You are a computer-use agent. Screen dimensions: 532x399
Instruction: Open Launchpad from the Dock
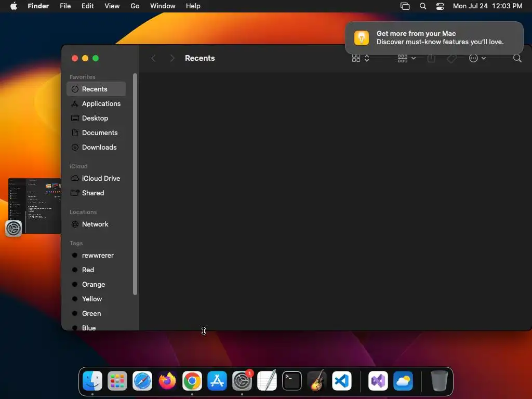(x=117, y=381)
